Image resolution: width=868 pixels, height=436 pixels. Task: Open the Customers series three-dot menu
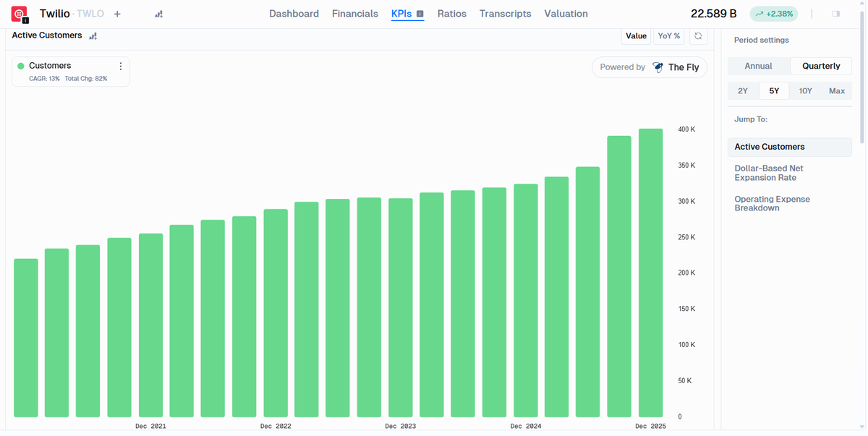[121, 66]
